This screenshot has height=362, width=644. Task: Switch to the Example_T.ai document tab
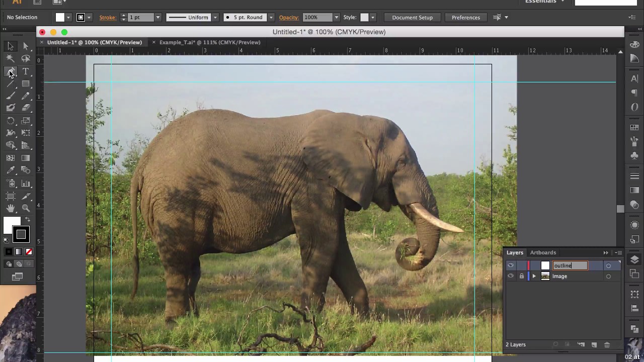[209, 42]
